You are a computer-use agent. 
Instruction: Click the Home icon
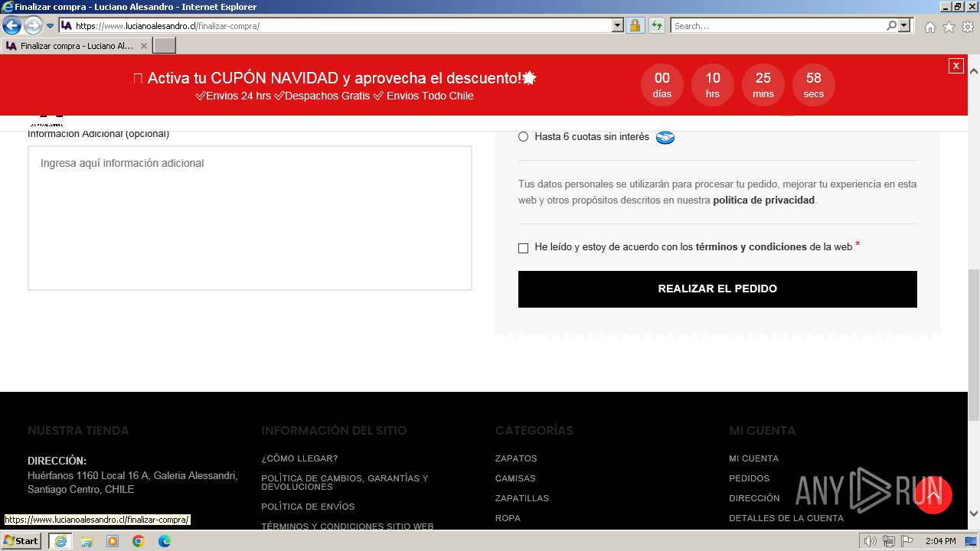coord(929,27)
